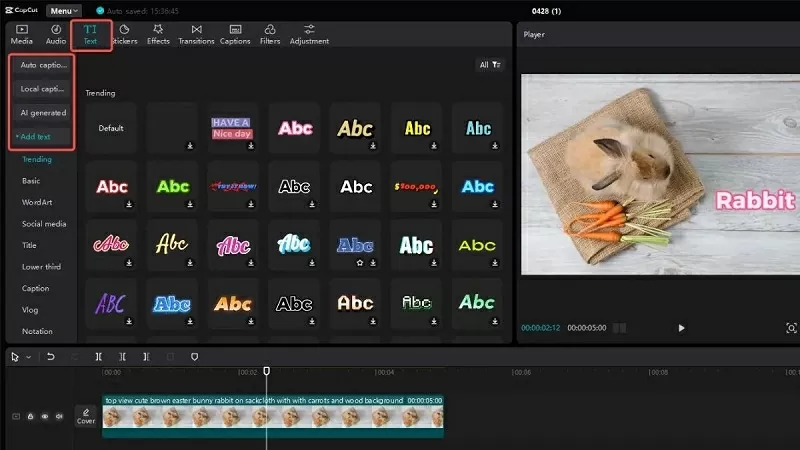Open the Effects panel
Image resolution: width=800 pixels, height=450 pixels.
pyautogui.click(x=158, y=35)
